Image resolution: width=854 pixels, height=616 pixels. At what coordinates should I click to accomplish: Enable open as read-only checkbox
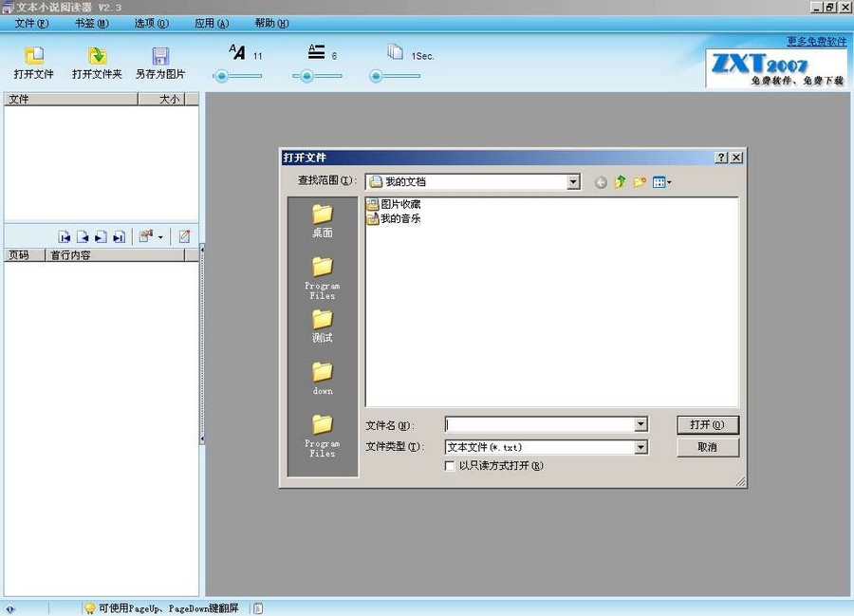click(450, 466)
